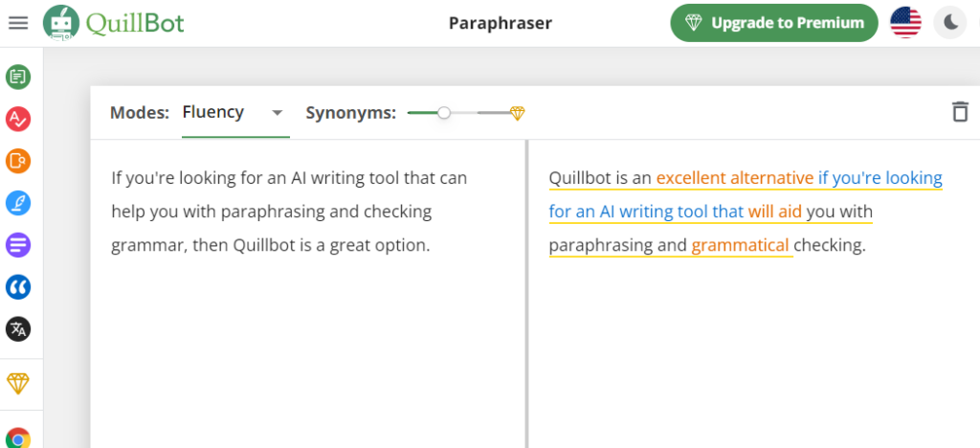Toggle dark mode with moon icon

point(950,23)
